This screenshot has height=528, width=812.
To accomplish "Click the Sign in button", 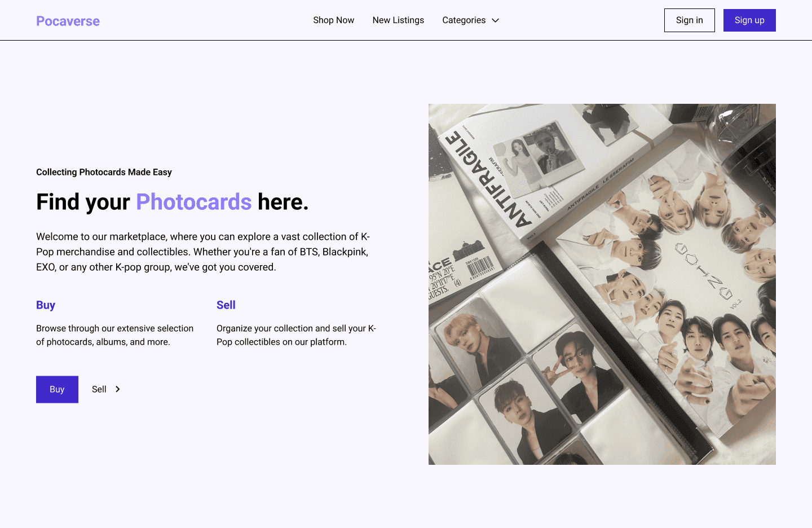I will tap(689, 20).
